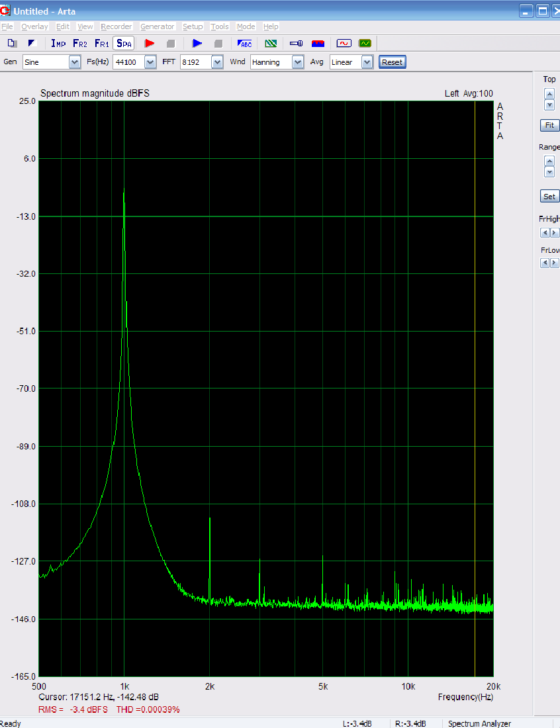Open the Help menu
560x728 pixels.
271,26
